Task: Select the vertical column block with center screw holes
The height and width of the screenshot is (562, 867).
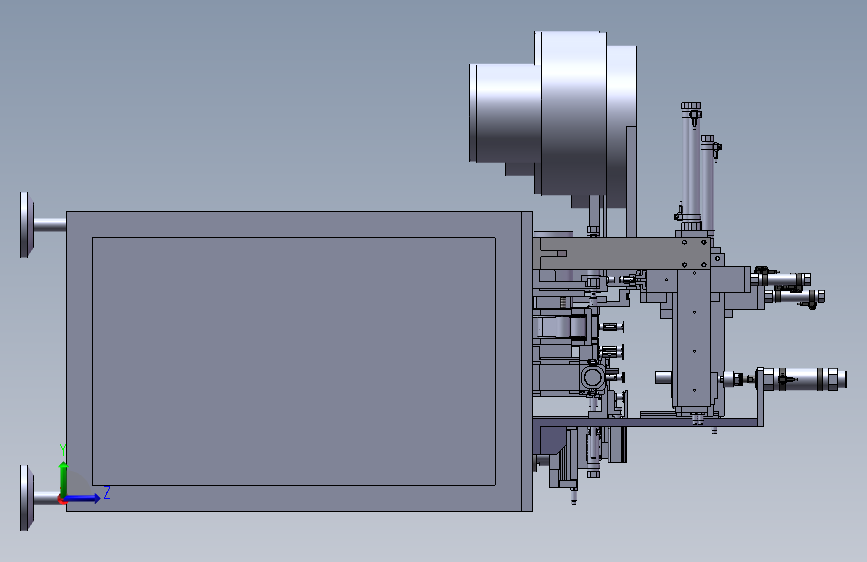Action: (x=694, y=339)
